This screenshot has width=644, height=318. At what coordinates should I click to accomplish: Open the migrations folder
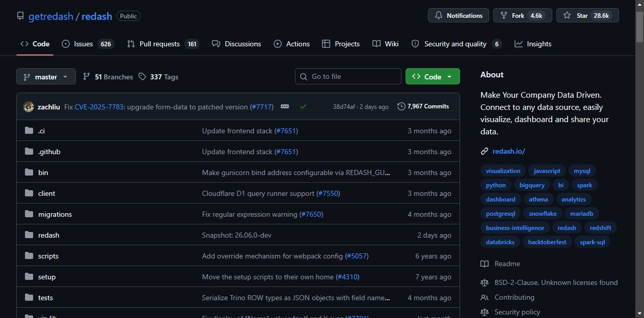tap(55, 214)
